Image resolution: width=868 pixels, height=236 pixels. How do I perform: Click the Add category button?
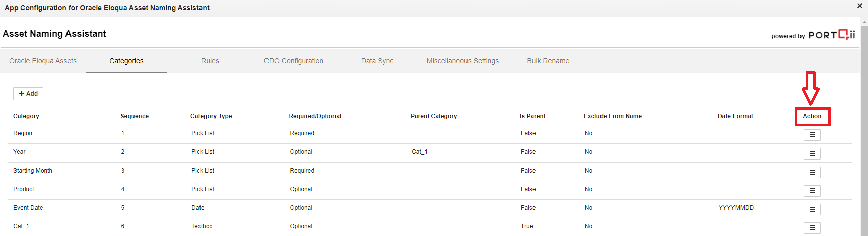click(x=28, y=94)
